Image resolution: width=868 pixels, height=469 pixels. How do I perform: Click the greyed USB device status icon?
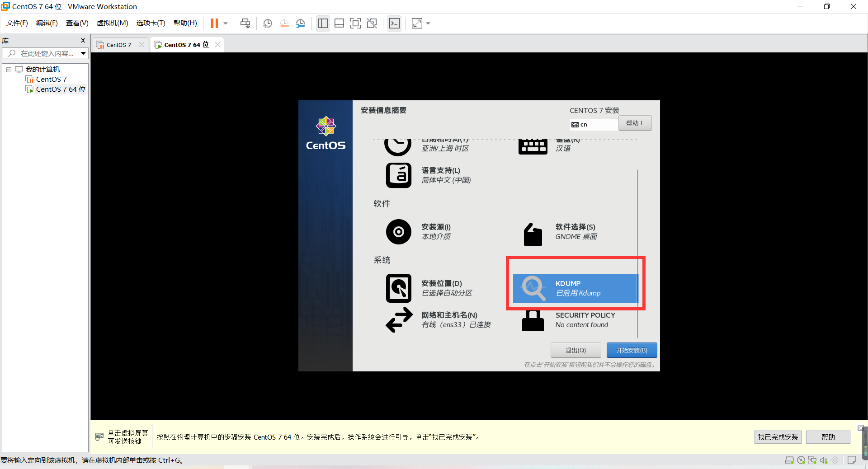click(x=835, y=460)
